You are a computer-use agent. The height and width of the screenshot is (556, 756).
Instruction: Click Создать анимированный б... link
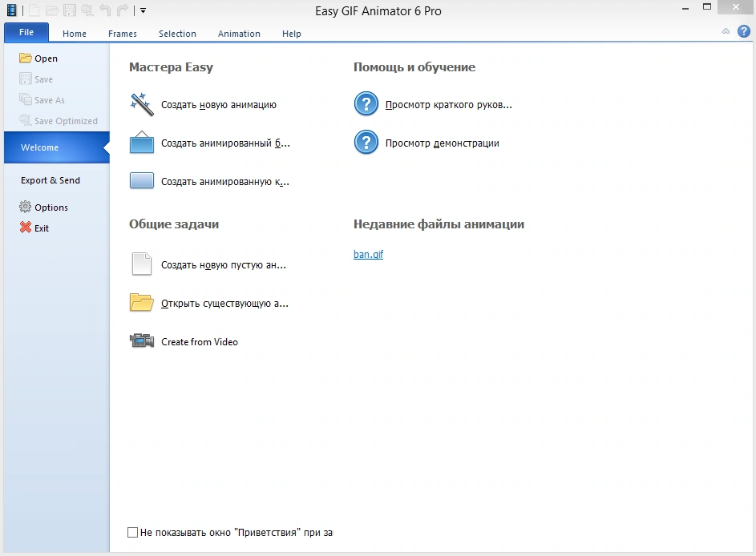(225, 143)
